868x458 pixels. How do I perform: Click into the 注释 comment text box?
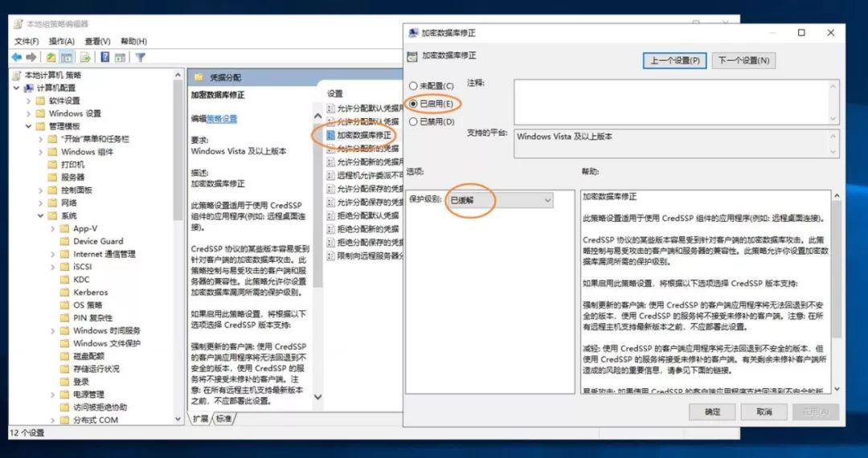[x=676, y=102]
